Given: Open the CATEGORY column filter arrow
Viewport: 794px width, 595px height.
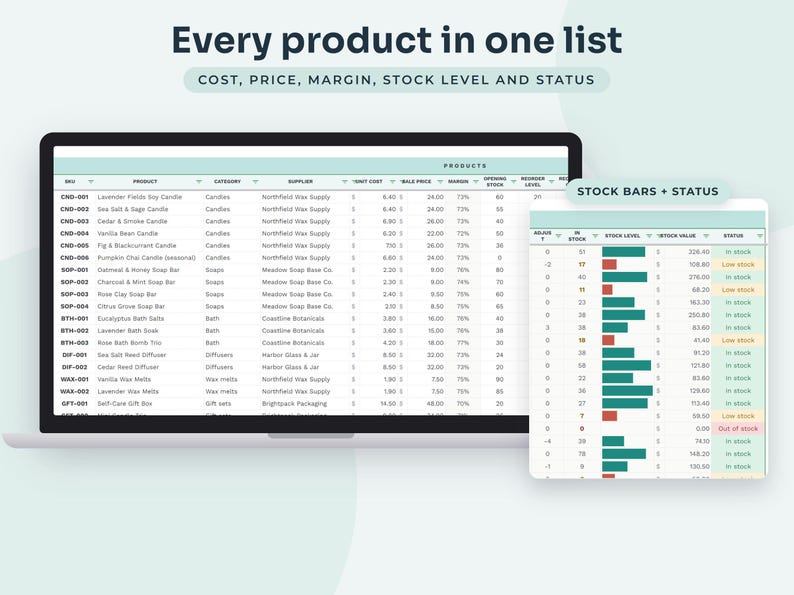Looking at the screenshot, I should point(255,181).
